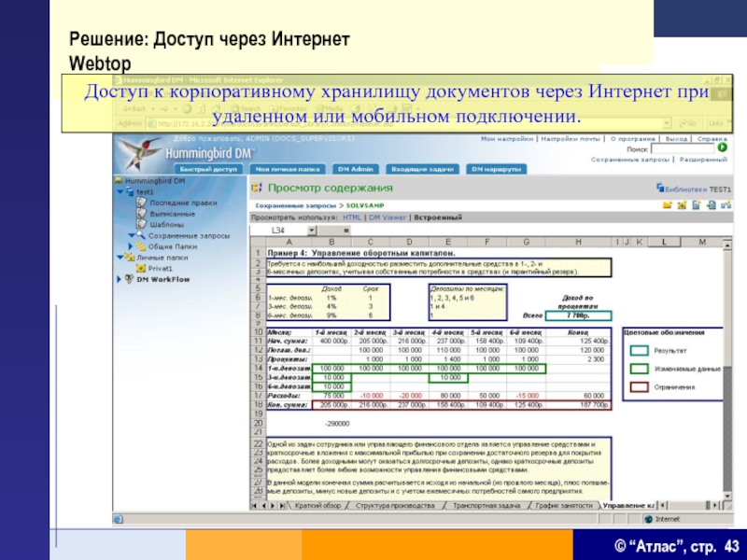
Task: Click the second yellow icon in content toolbar
Action: 682,205
